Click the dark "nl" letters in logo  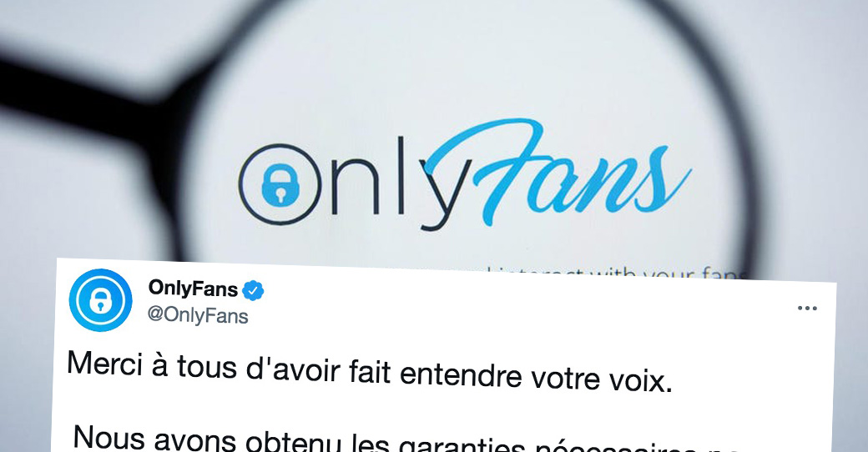pos(357,177)
